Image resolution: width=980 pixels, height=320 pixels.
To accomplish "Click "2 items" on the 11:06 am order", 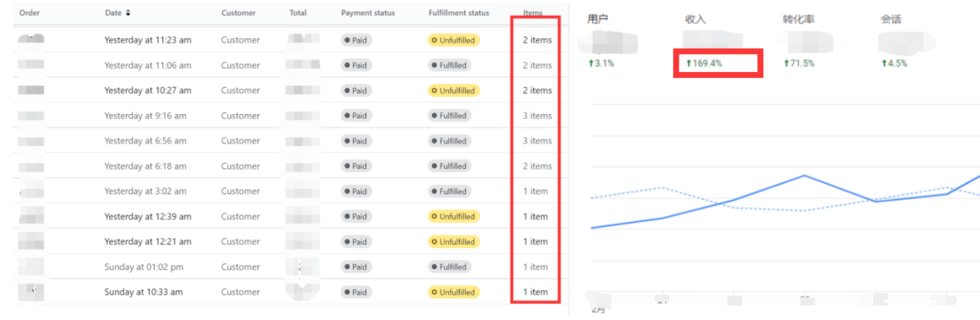I will 537,65.
